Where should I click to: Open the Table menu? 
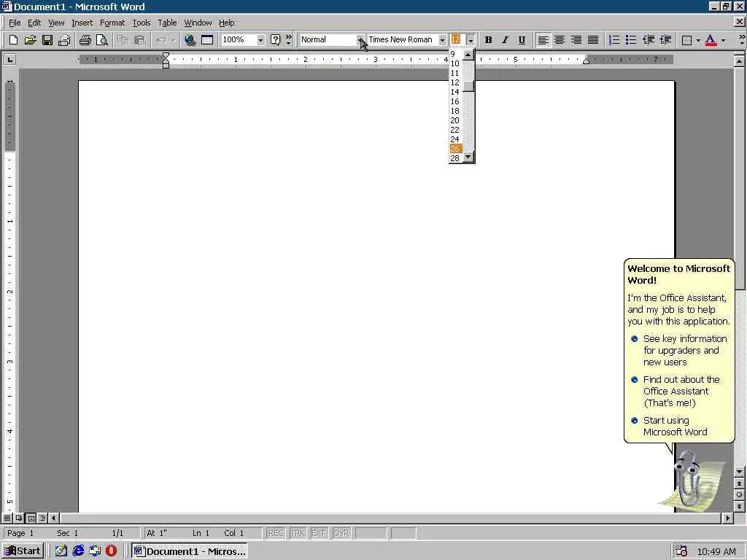pyautogui.click(x=167, y=23)
